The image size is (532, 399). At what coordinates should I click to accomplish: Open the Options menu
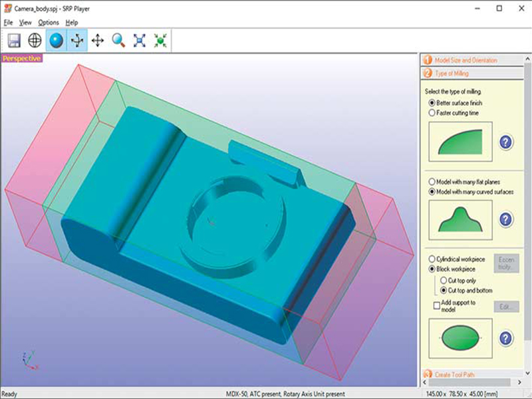coord(48,22)
